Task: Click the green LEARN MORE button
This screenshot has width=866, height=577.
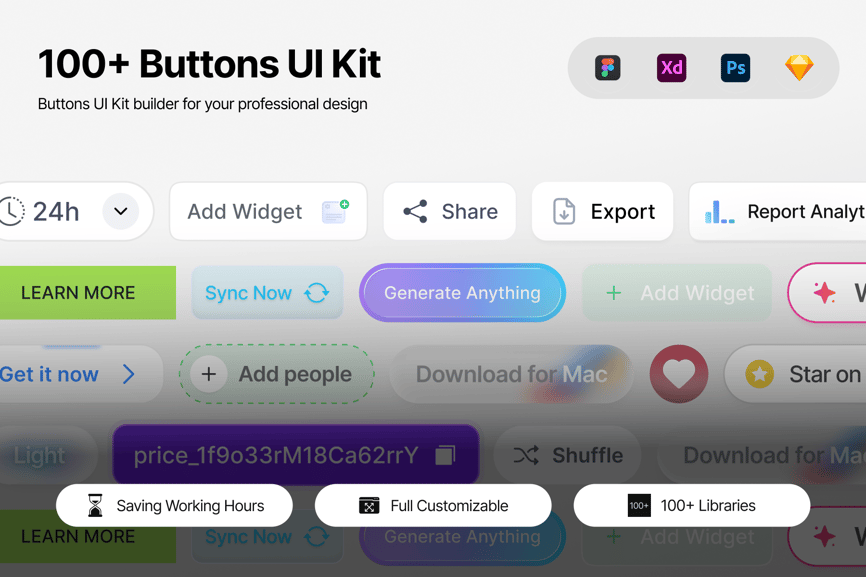Action: click(86, 293)
